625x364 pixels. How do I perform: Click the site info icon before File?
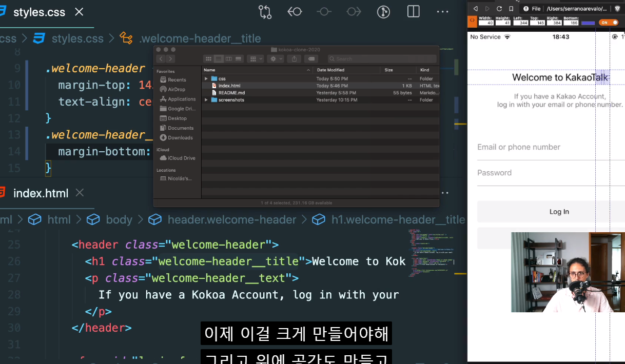coord(526,9)
